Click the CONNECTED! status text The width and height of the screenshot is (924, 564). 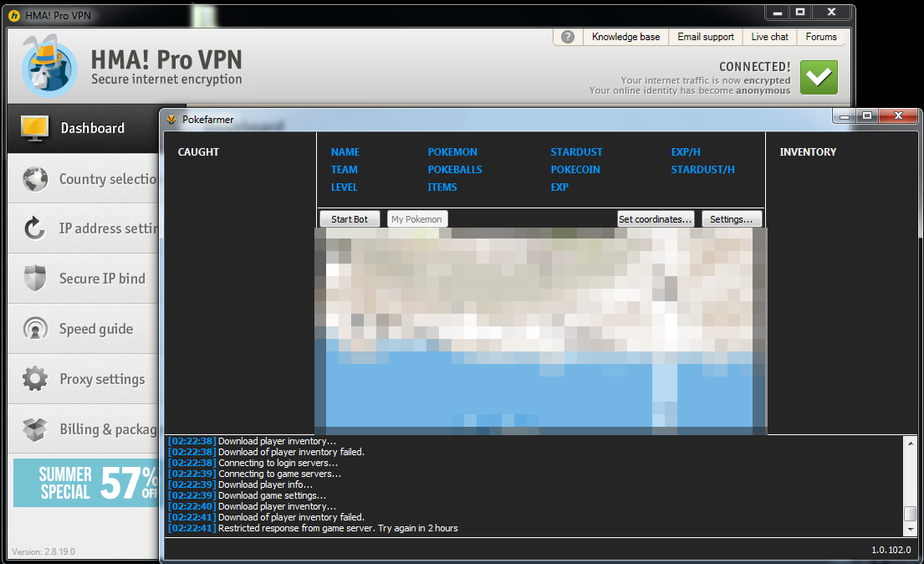point(755,67)
